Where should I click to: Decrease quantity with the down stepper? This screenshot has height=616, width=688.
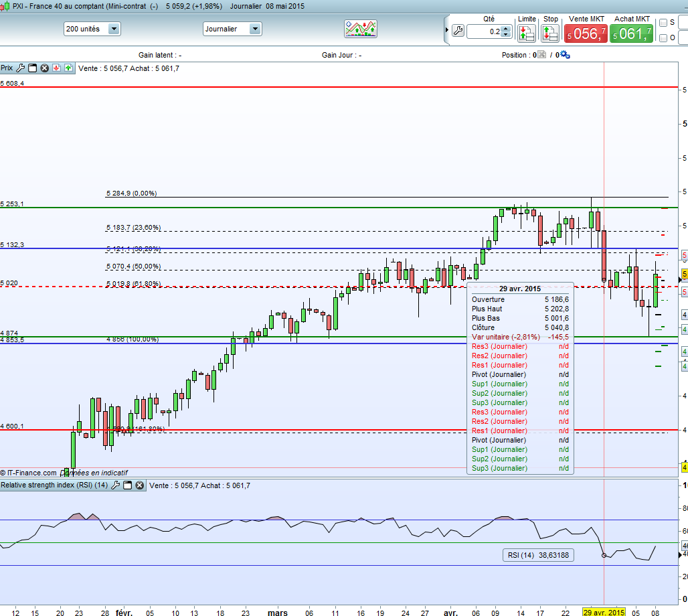[x=506, y=34]
